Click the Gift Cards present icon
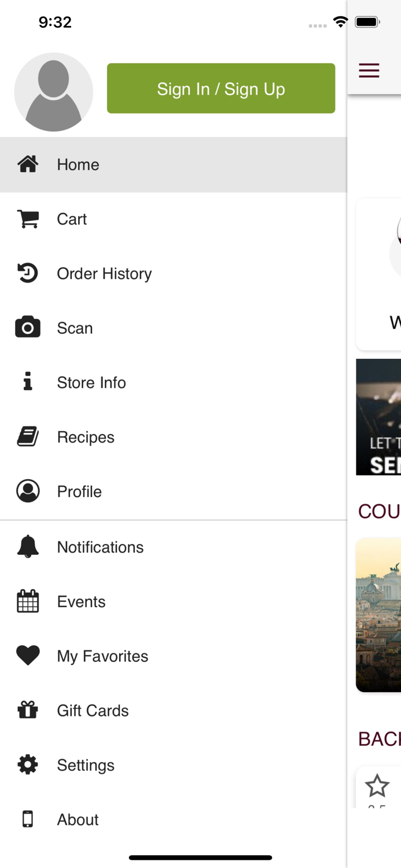 28,710
